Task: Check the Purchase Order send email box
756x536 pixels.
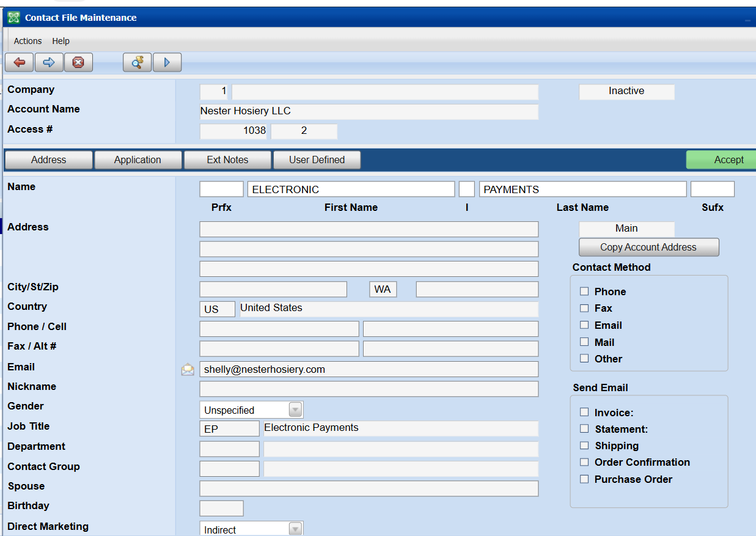Action: point(584,479)
